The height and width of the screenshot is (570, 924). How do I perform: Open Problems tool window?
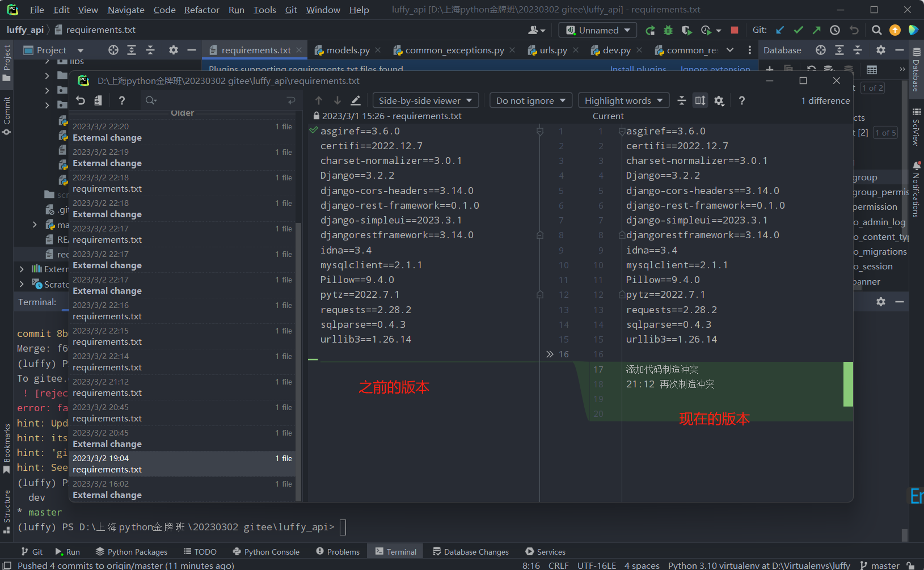[337, 552]
